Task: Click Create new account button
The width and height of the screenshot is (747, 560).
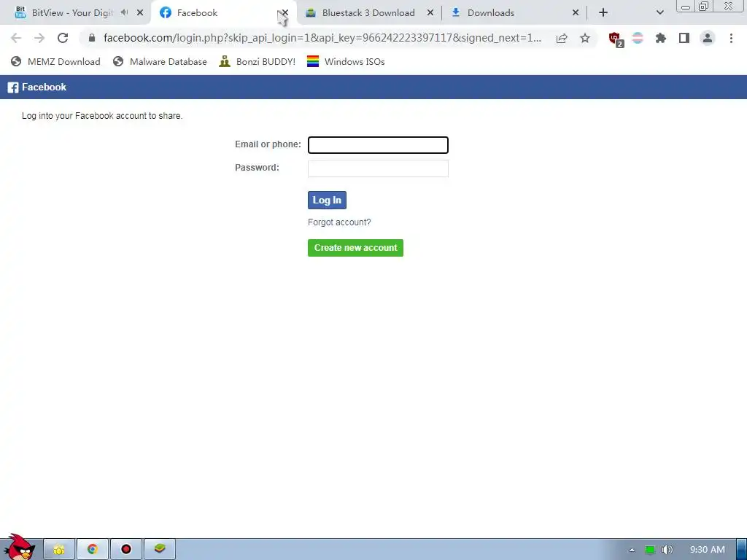Action: point(355,248)
